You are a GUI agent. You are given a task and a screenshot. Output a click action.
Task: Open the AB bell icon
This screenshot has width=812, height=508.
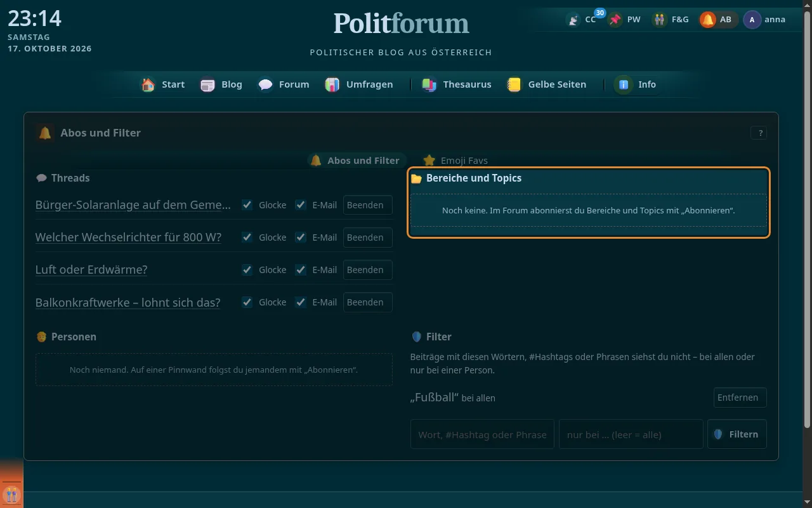(x=707, y=20)
